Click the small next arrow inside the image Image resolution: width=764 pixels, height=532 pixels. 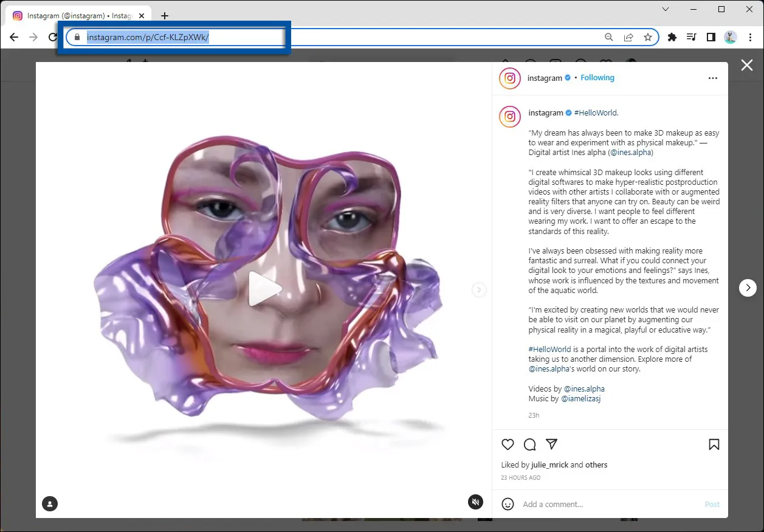[x=479, y=290]
